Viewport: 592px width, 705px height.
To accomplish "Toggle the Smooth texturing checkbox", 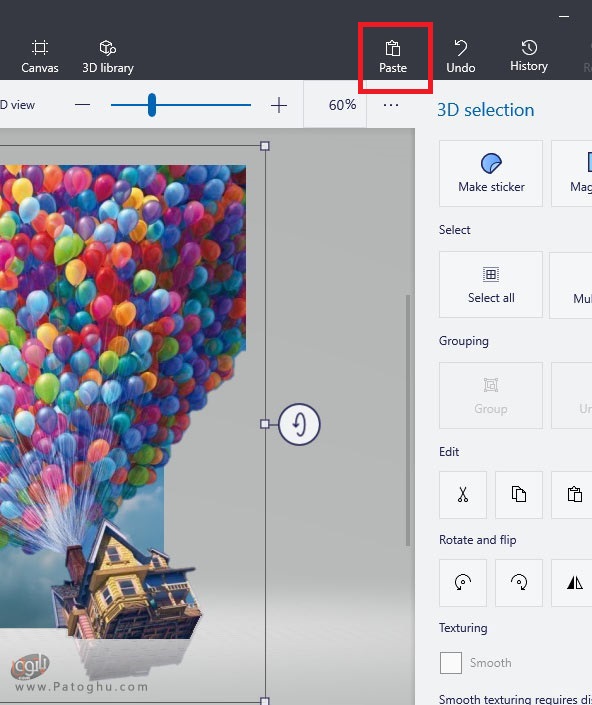I will click(x=451, y=663).
